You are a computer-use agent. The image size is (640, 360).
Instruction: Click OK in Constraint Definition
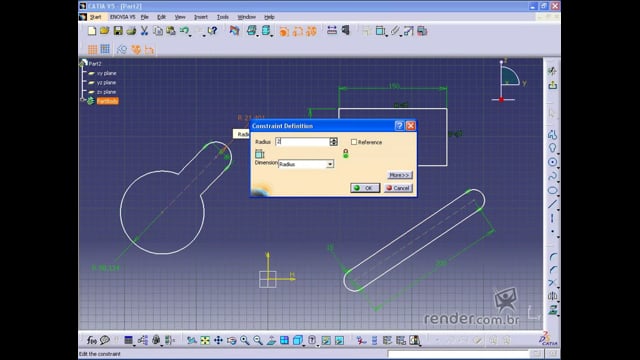coord(365,188)
